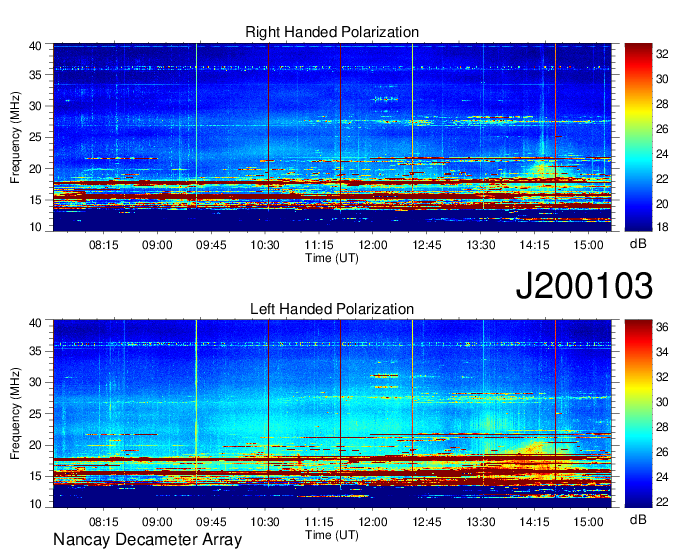Click the 09:00 tick label on top plot
The height and width of the screenshot is (552, 680).
coord(157,245)
